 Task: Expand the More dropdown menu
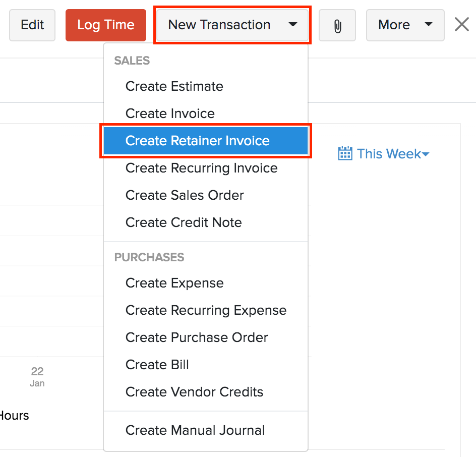[x=405, y=25]
